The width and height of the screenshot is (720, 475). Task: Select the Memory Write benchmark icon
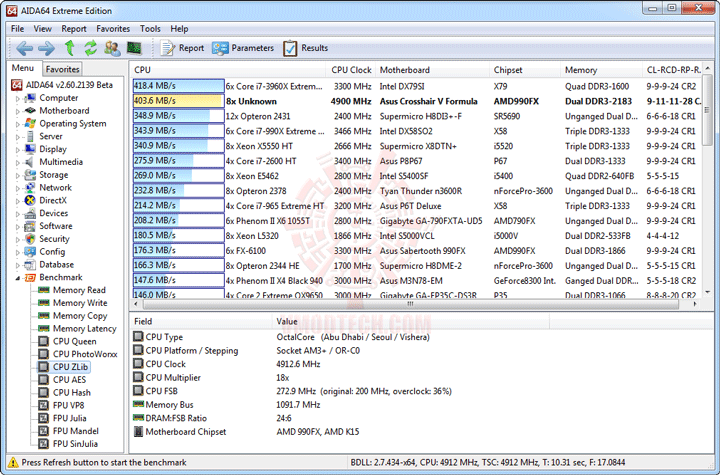coord(44,303)
